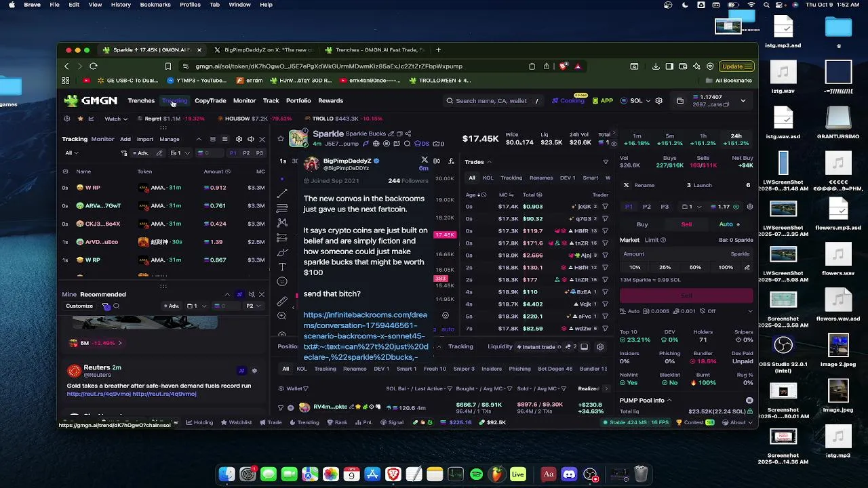The image size is (868, 488).
Task: Toggle mute in Recommended panel
Action: point(251,294)
